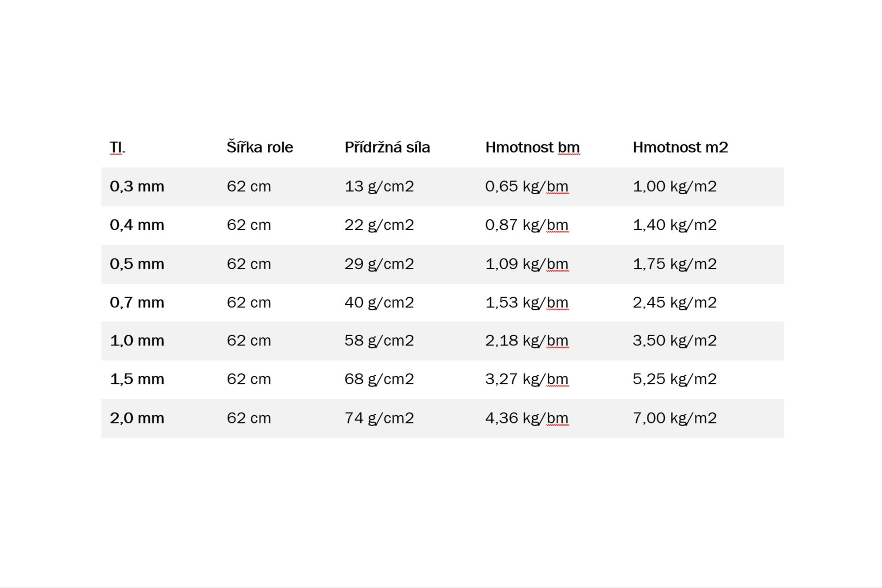Select the '0,5 mm' thickness cell

click(x=137, y=264)
